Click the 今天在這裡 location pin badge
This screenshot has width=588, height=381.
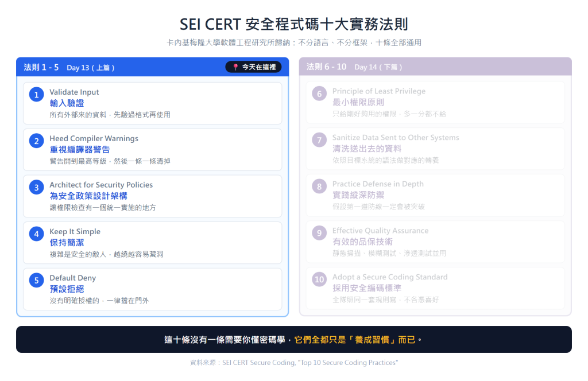click(253, 67)
